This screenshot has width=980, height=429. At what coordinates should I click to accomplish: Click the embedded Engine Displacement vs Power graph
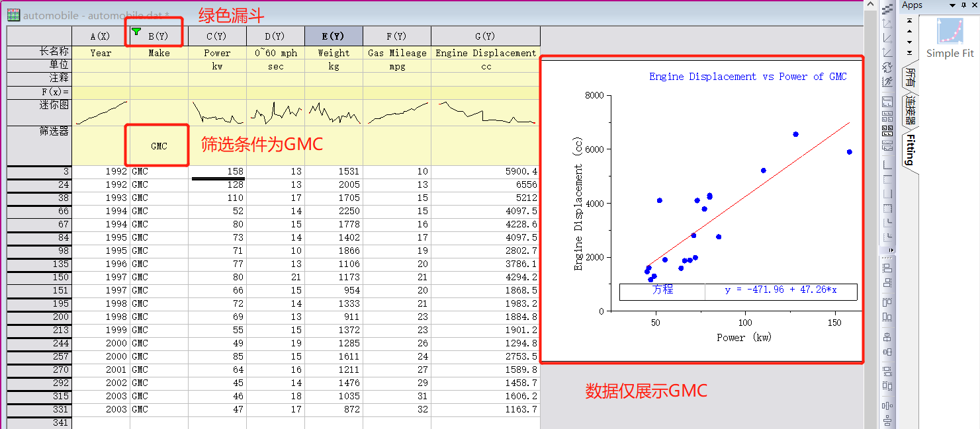point(702,210)
